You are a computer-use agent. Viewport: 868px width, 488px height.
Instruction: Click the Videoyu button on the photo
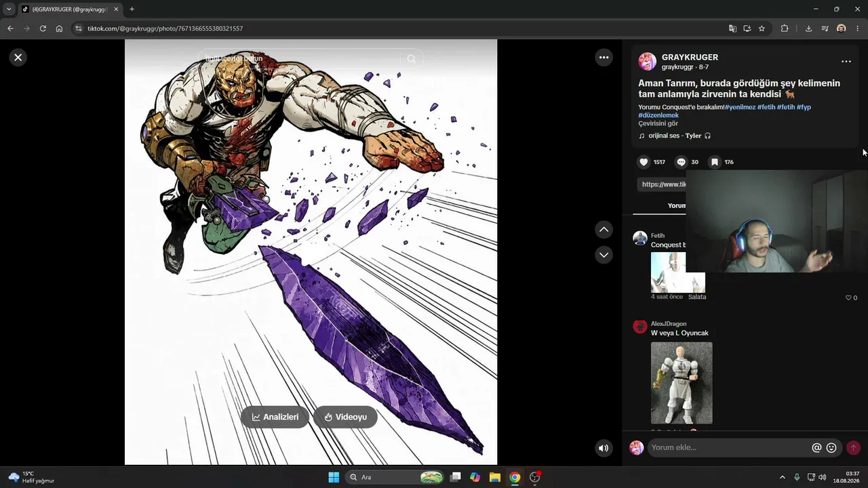click(x=345, y=417)
